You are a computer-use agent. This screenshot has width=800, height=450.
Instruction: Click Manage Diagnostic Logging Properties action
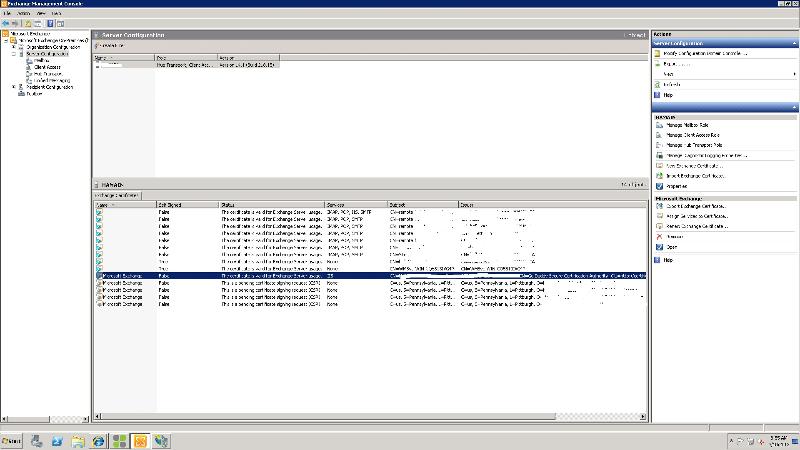706,156
